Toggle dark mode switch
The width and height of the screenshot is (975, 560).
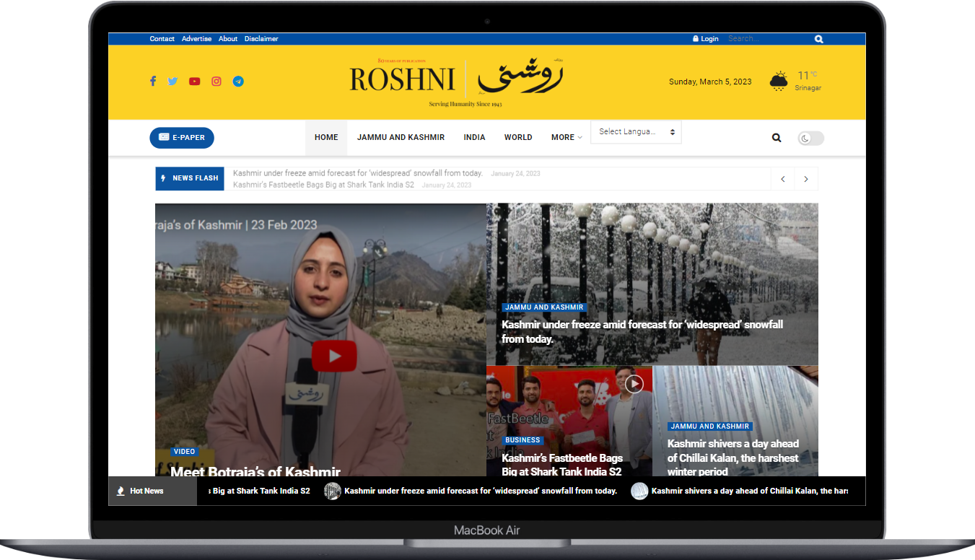point(810,139)
